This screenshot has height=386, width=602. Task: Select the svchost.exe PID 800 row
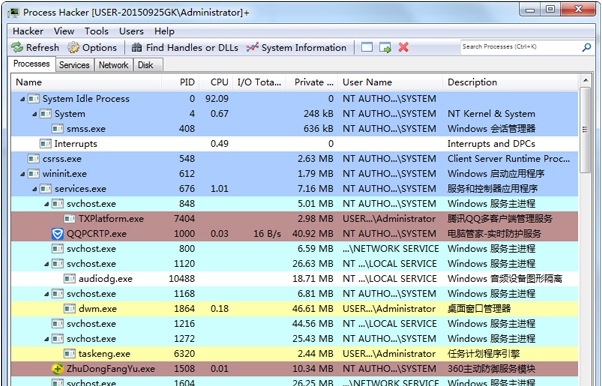(x=294, y=249)
